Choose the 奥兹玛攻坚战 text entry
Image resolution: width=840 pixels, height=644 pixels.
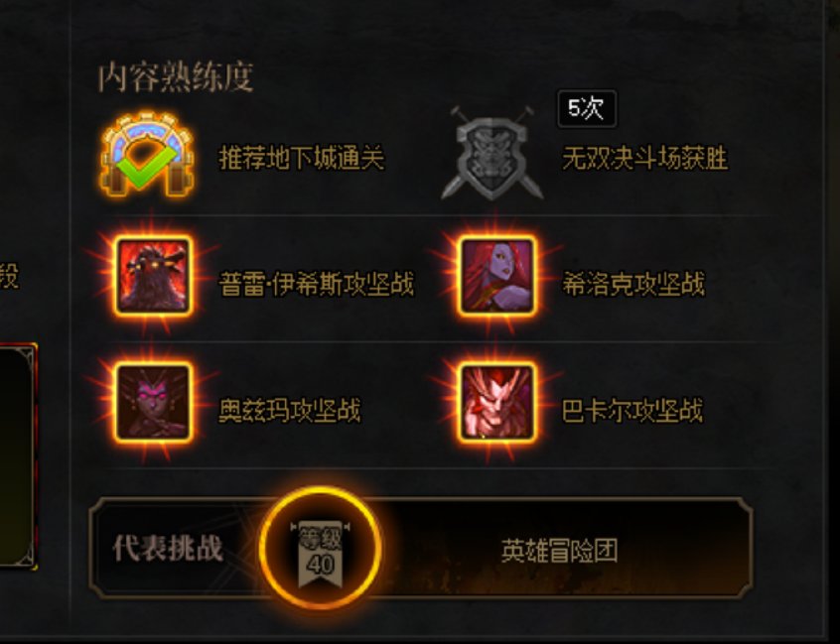pyautogui.click(x=290, y=411)
